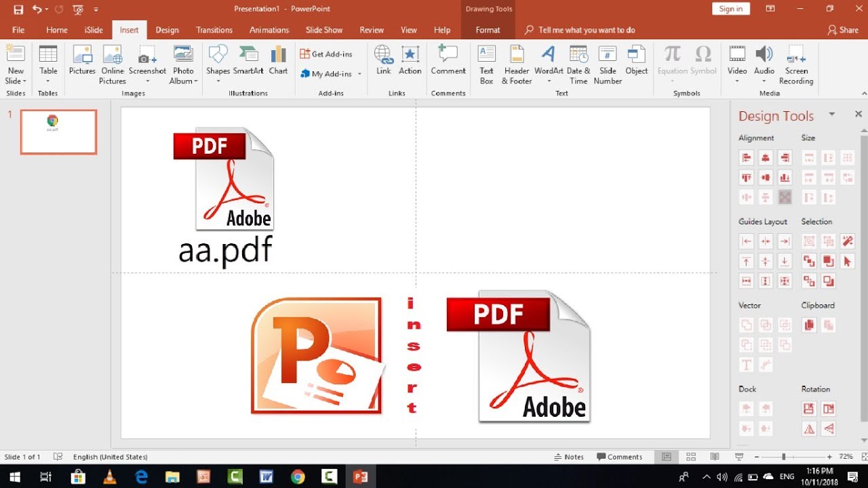Click the cursor arrow icon in Selection section
The width and height of the screenshot is (868, 488).
pos(848,261)
